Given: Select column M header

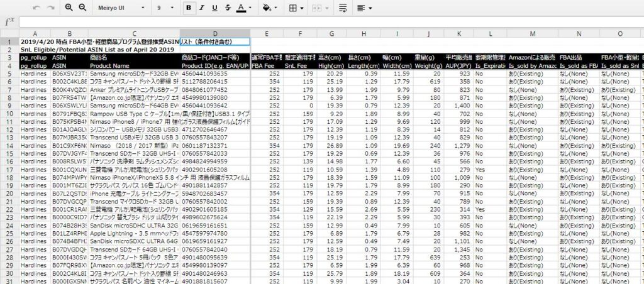Looking at the screenshot, I should coord(532,33).
